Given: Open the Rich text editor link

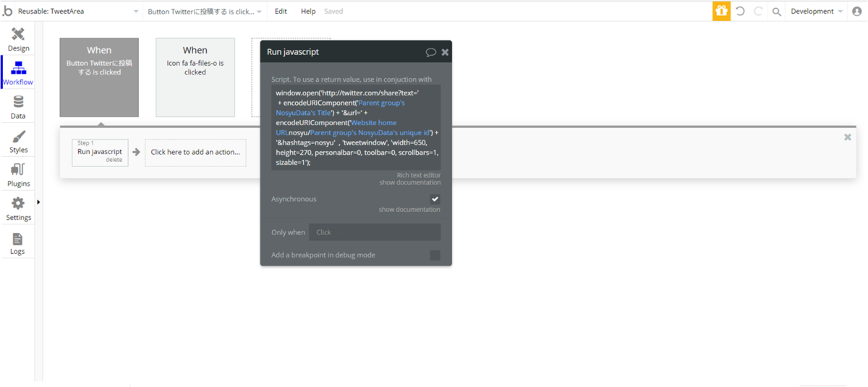Looking at the screenshot, I should pos(418,175).
